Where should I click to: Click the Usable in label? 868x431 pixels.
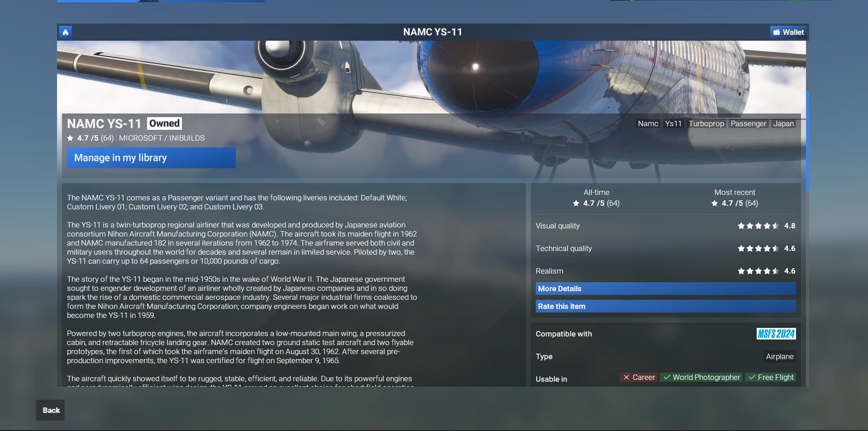coord(551,379)
